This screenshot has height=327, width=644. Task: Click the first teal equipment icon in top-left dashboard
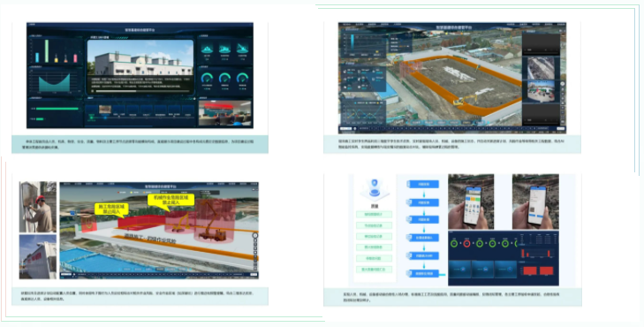[x=206, y=49]
